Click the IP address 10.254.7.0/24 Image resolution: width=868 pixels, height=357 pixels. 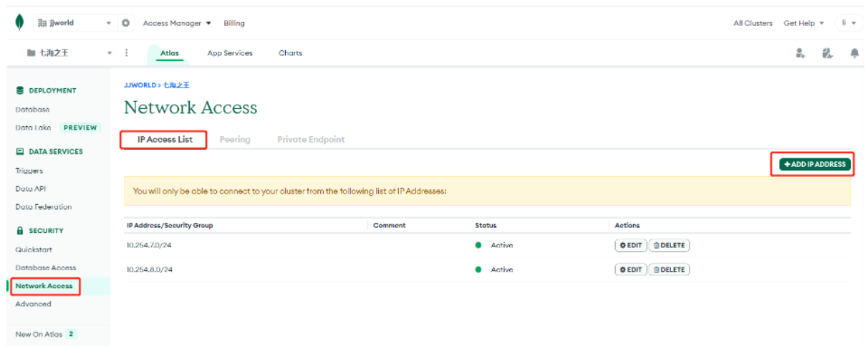[149, 245]
